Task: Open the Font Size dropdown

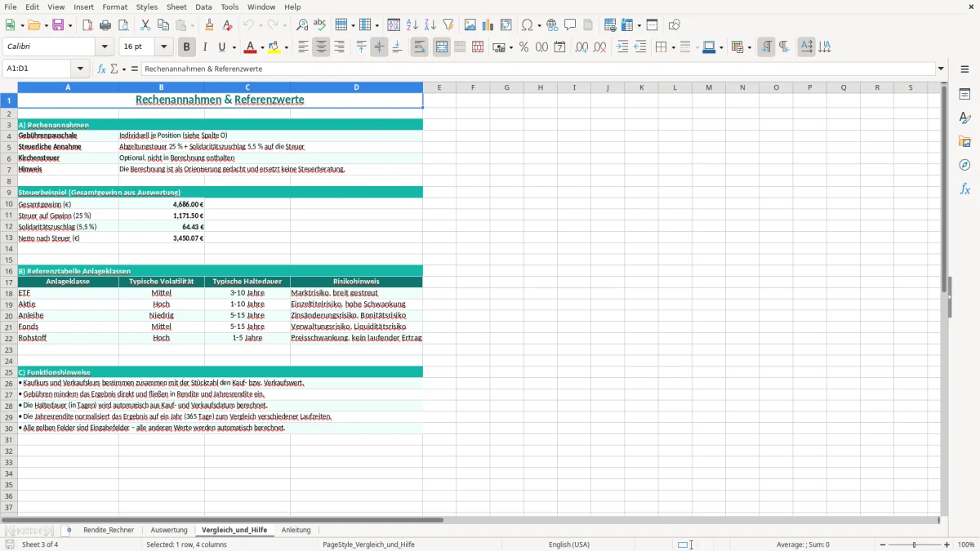Action: 163,47
